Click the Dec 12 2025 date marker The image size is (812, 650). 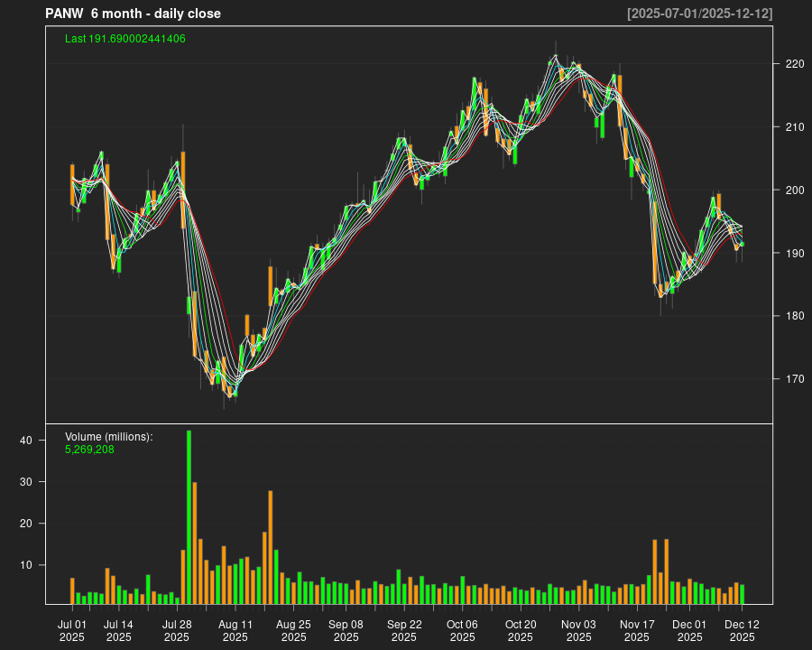pyautogui.click(x=742, y=630)
